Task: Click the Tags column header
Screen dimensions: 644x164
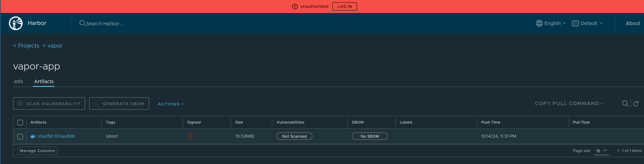Action: [110, 122]
